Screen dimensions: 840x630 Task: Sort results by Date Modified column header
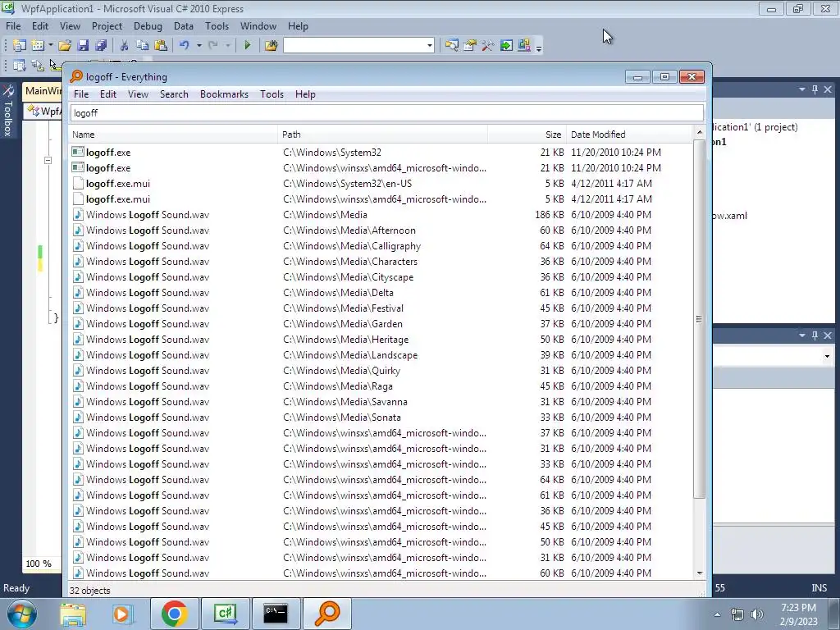(629, 135)
